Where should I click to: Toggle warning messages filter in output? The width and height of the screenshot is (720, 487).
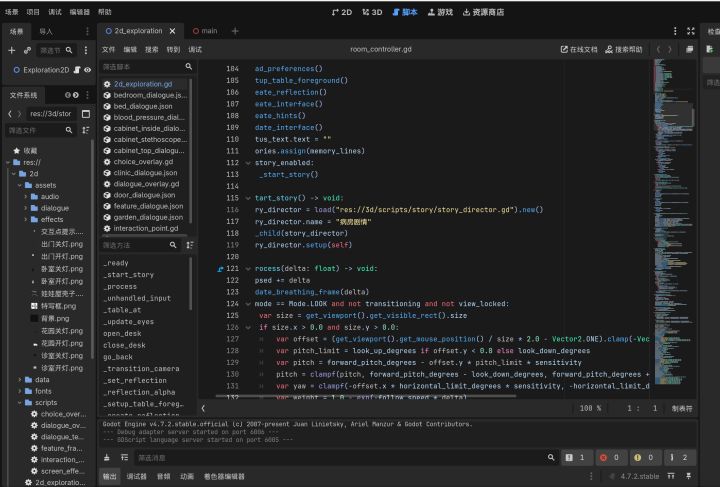point(644,457)
